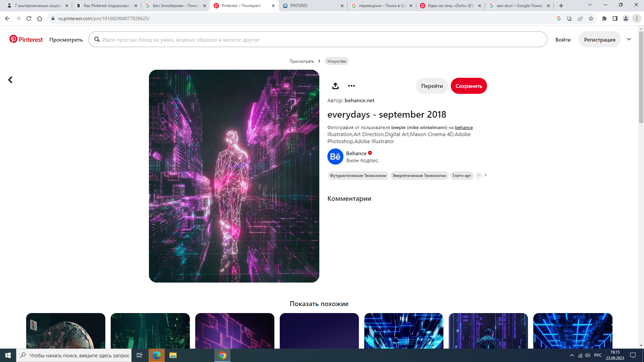Select the Футуристические Технологии tag
This screenshot has height=362, width=644.
point(358,176)
